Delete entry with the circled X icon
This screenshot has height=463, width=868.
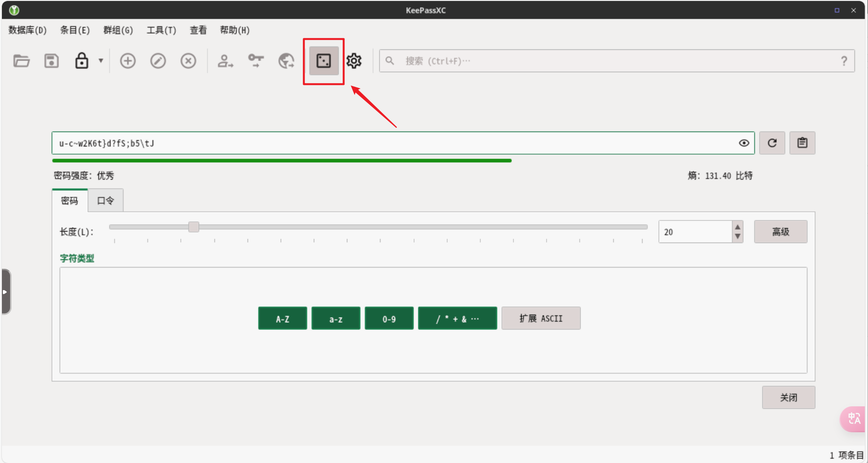click(188, 61)
